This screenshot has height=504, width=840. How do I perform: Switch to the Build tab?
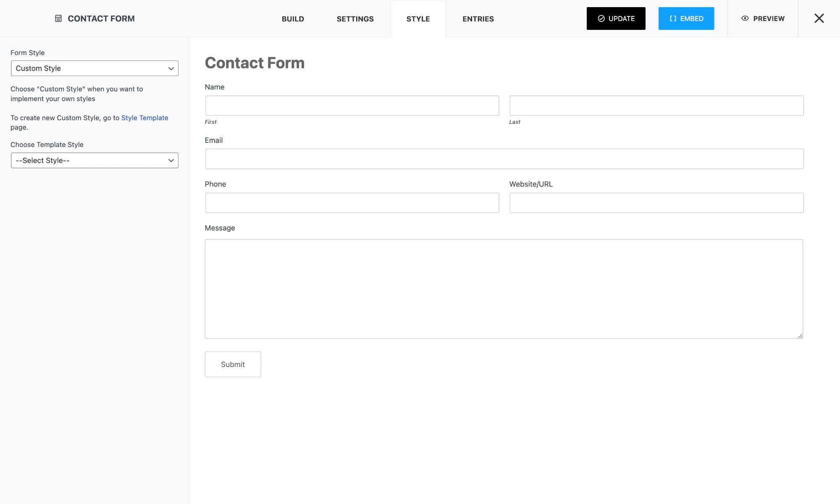pos(293,19)
